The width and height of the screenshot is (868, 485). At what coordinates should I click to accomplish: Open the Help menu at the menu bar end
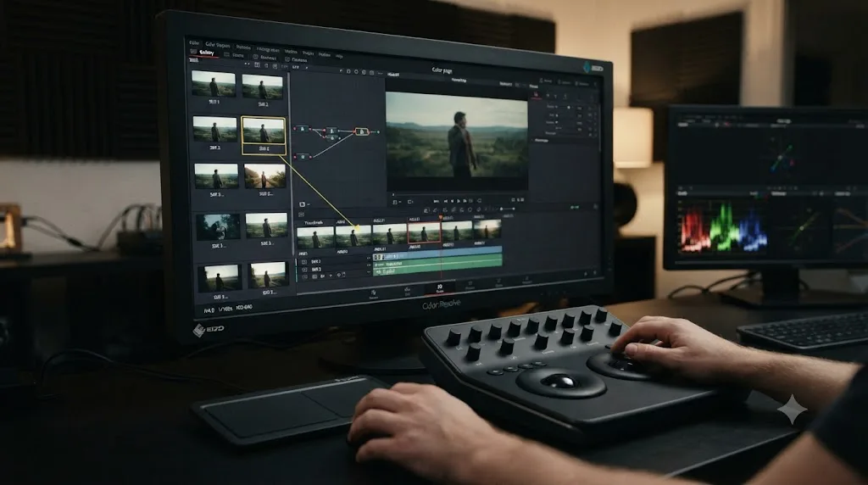339,56
